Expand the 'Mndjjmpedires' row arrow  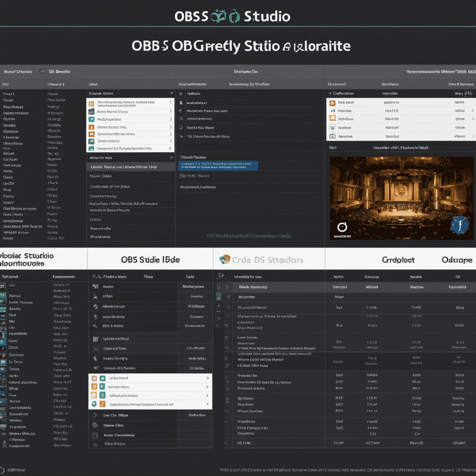coord(171,119)
